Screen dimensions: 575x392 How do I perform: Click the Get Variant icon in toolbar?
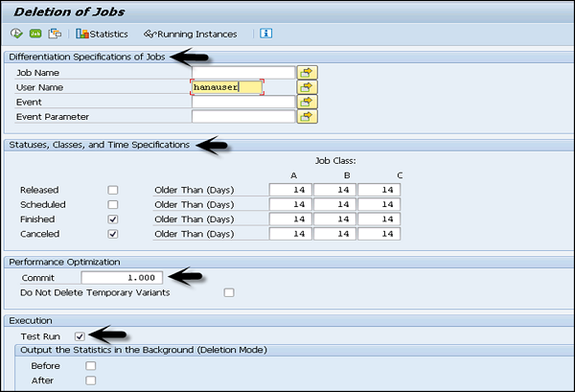[55, 34]
